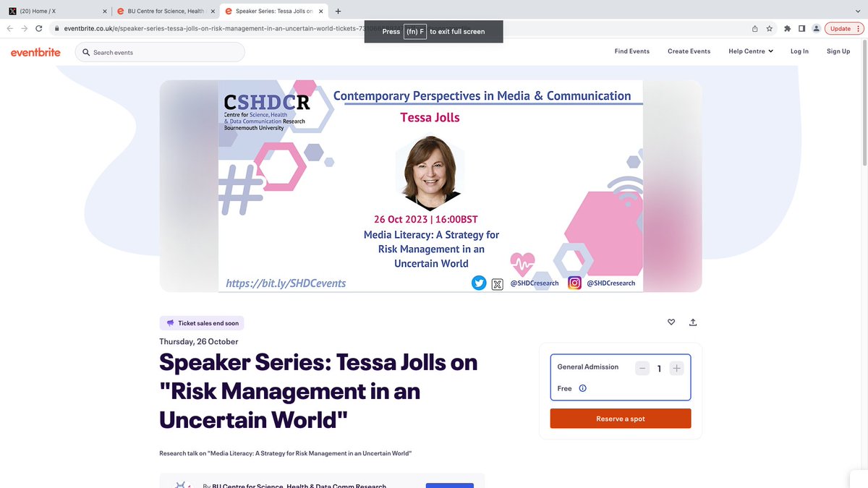Open the event banner image
Viewport: 868px width, 488px height.
click(x=430, y=186)
